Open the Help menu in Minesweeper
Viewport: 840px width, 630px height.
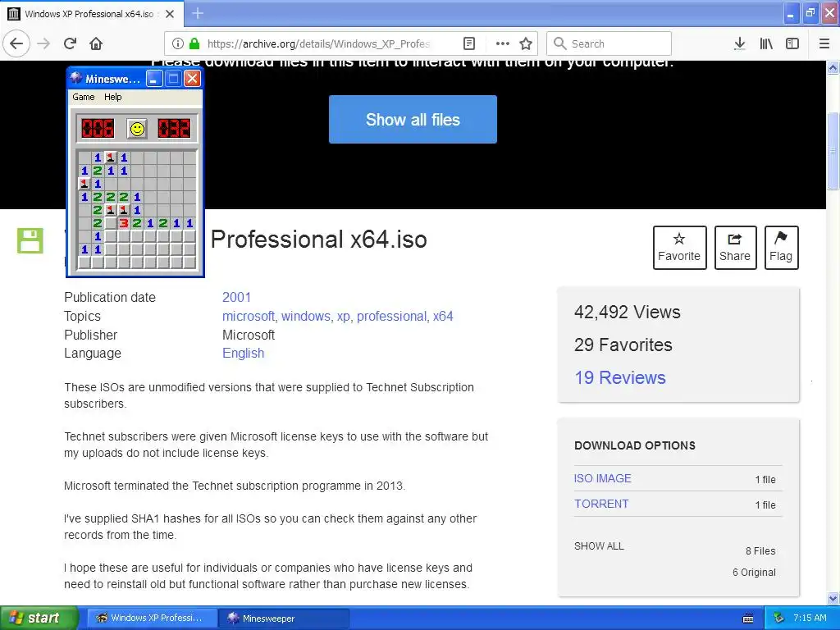pyautogui.click(x=112, y=97)
